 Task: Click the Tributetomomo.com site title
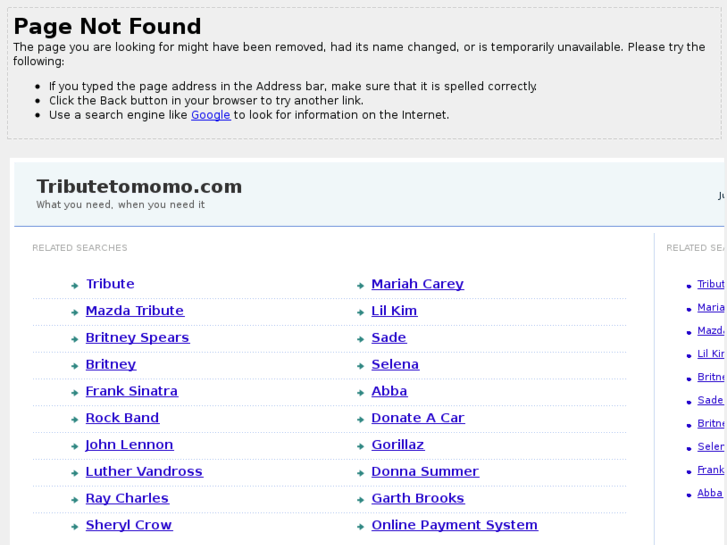pos(139,186)
